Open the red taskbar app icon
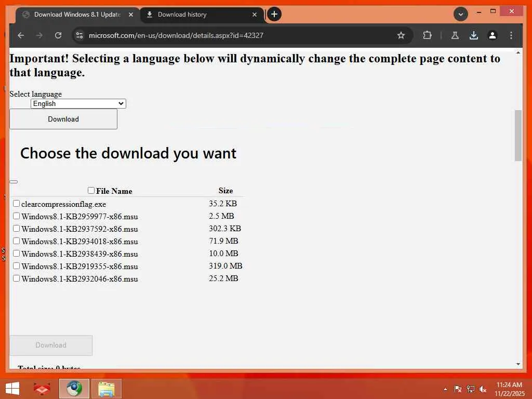Image resolution: width=532 pixels, height=399 pixels. click(42, 389)
